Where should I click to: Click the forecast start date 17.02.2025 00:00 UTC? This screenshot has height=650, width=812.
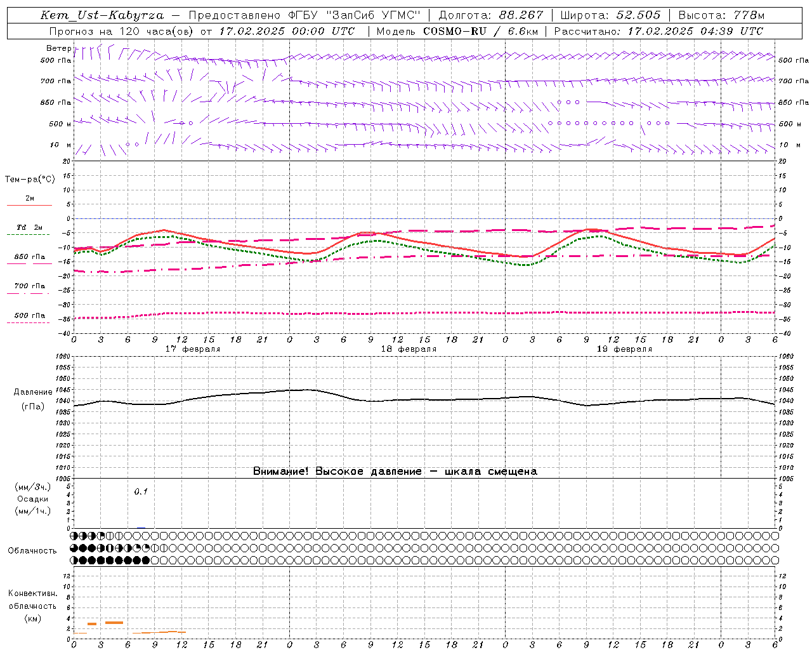click(x=287, y=31)
